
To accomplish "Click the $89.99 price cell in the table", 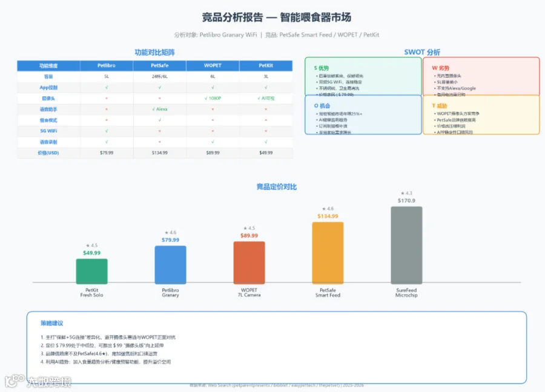I will point(213,153).
